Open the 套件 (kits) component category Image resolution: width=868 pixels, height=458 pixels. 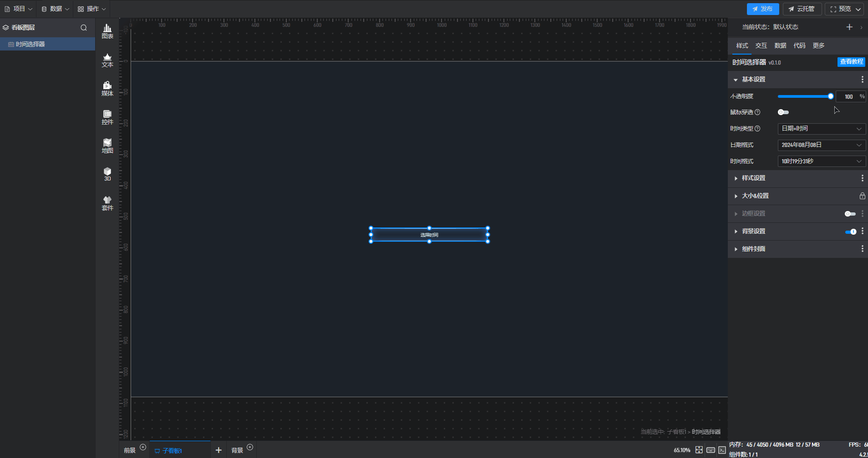pyautogui.click(x=107, y=203)
